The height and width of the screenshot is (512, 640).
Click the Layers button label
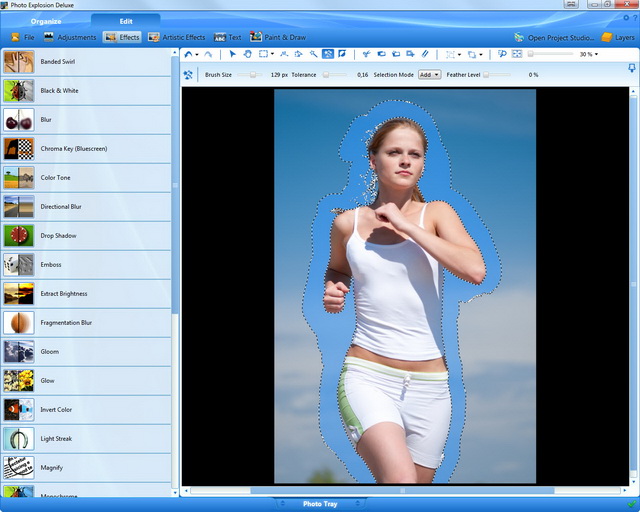(625, 37)
